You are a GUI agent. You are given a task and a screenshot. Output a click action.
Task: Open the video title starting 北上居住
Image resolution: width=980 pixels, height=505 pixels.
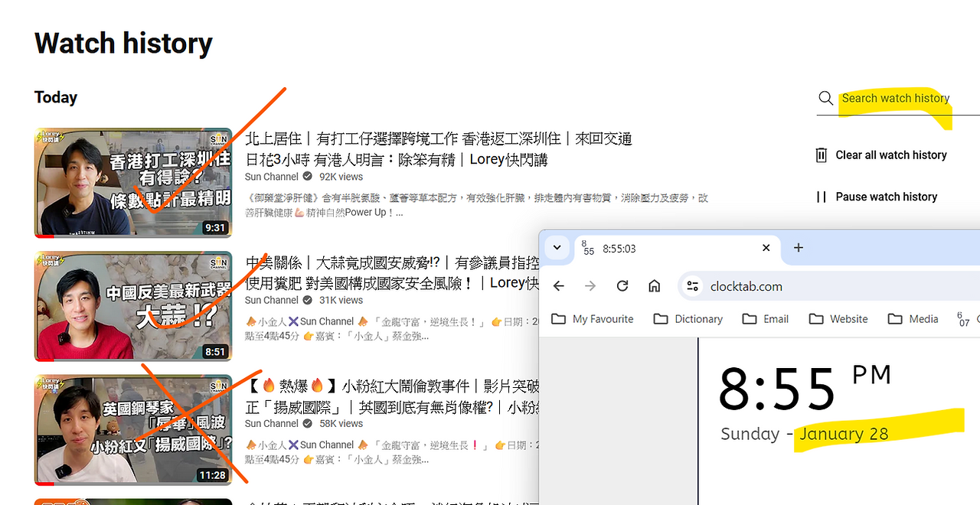click(439, 149)
